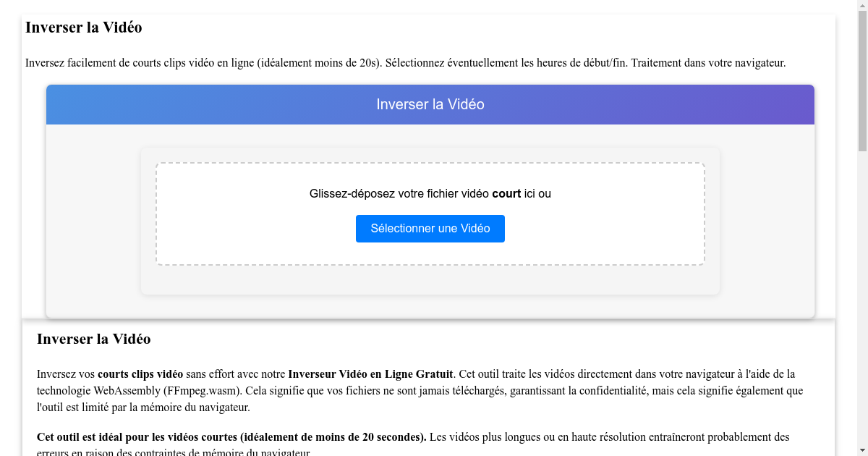The height and width of the screenshot is (456, 868).
Task: Click the Sélectionner une Vidéo button
Action: coord(430,228)
